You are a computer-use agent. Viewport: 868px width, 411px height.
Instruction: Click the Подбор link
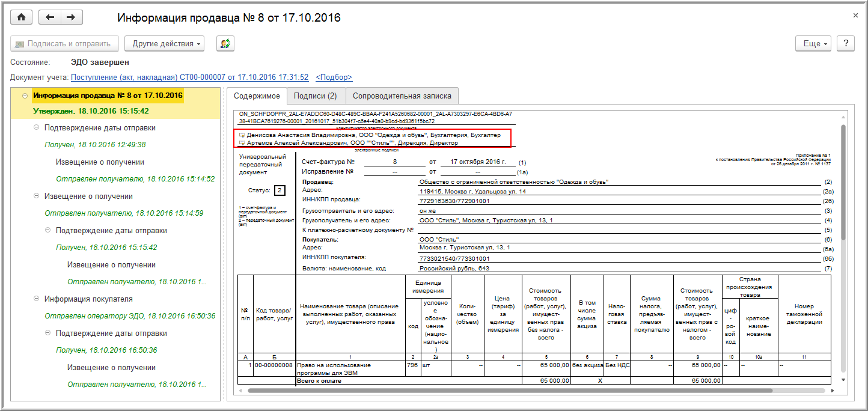point(334,78)
